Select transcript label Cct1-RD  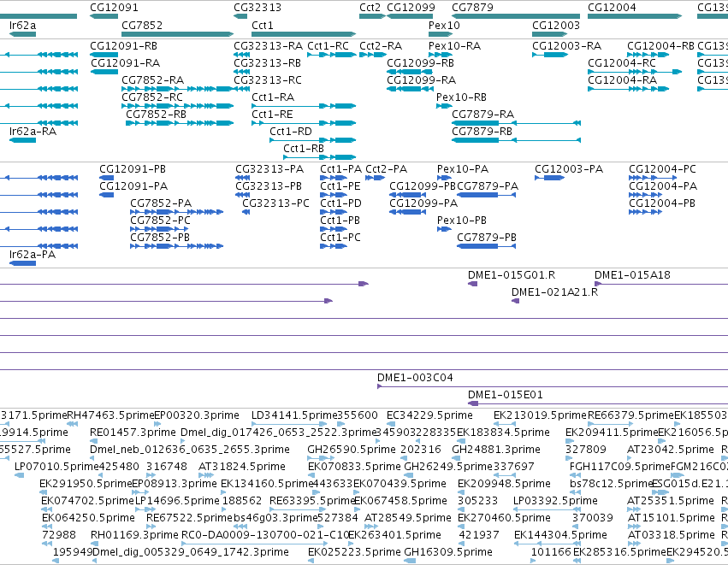click(x=291, y=132)
